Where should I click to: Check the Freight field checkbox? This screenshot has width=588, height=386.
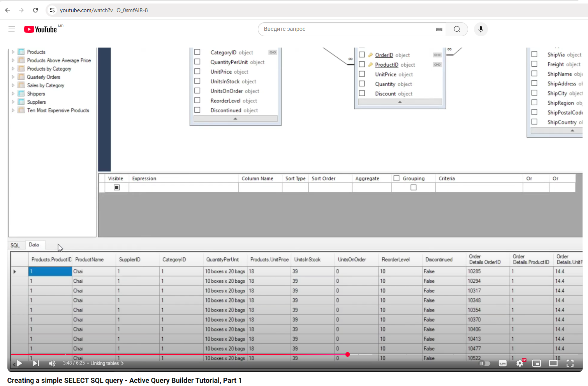(x=534, y=64)
